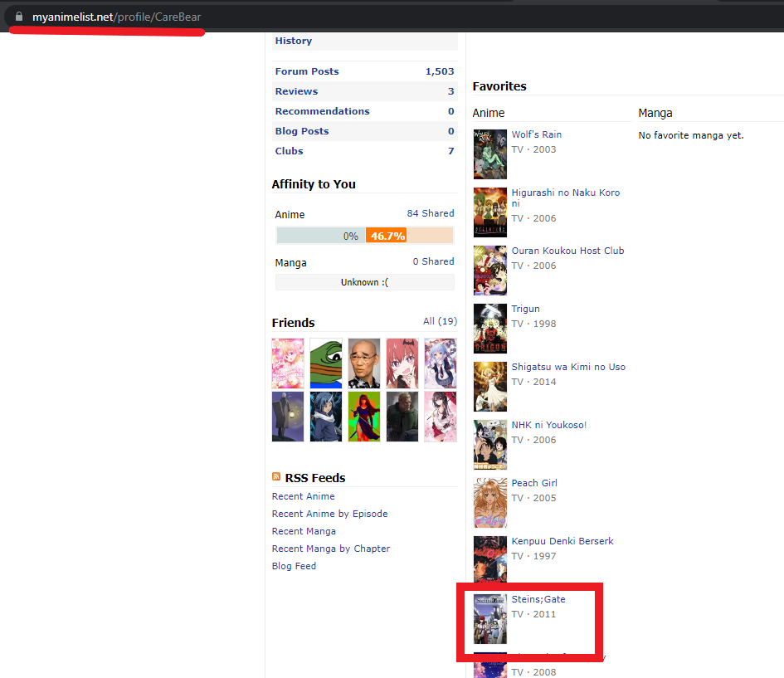Click the lock icon in address bar
Image resolution: width=784 pixels, height=678 pixels.
(19, 17)
